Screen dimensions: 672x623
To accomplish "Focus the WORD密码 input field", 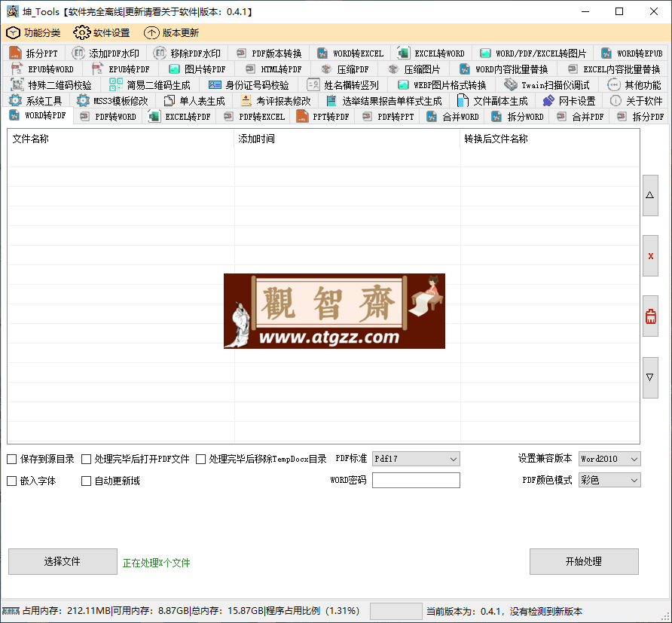I will (x=416, y=481).
